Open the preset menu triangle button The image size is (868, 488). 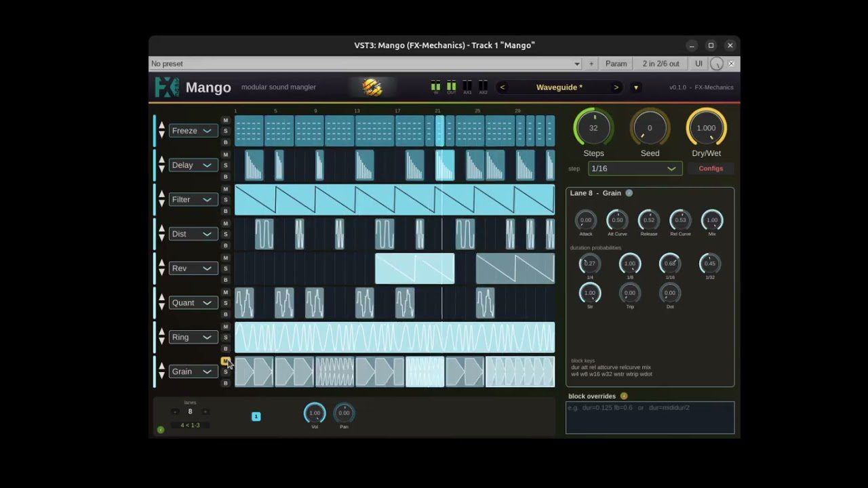tap(636, 87)
